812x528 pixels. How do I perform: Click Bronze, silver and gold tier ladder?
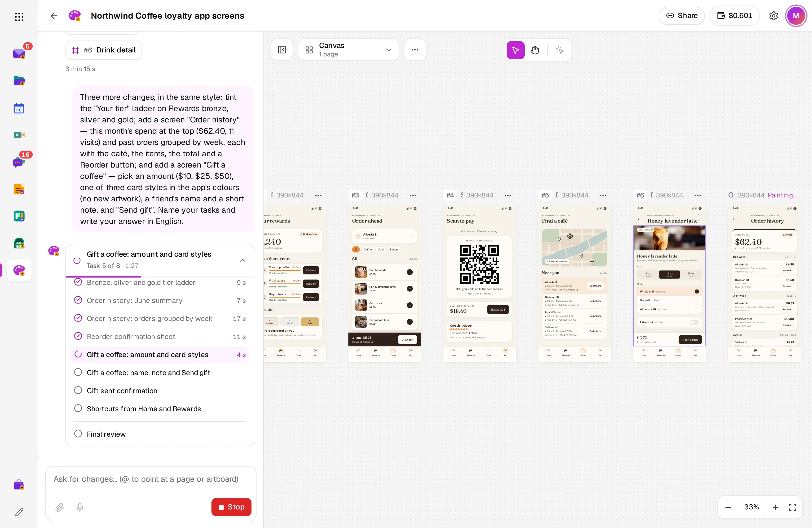160,283
